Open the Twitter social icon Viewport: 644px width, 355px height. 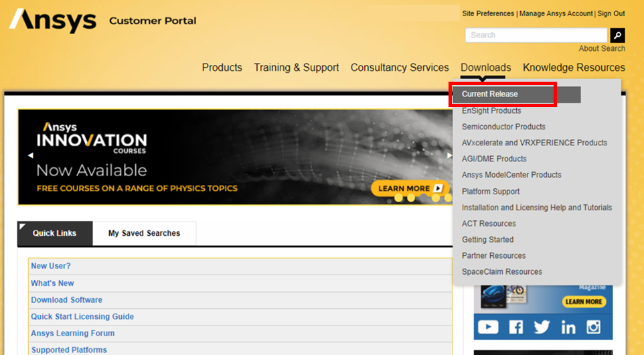click(542, 327)
